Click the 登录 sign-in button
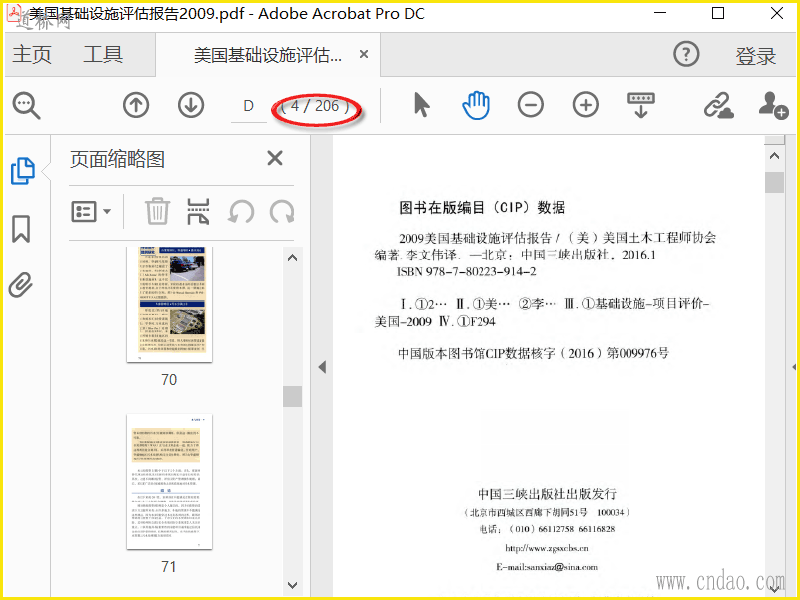The width and height of the screenshot is (800, 600). (756, 56)
